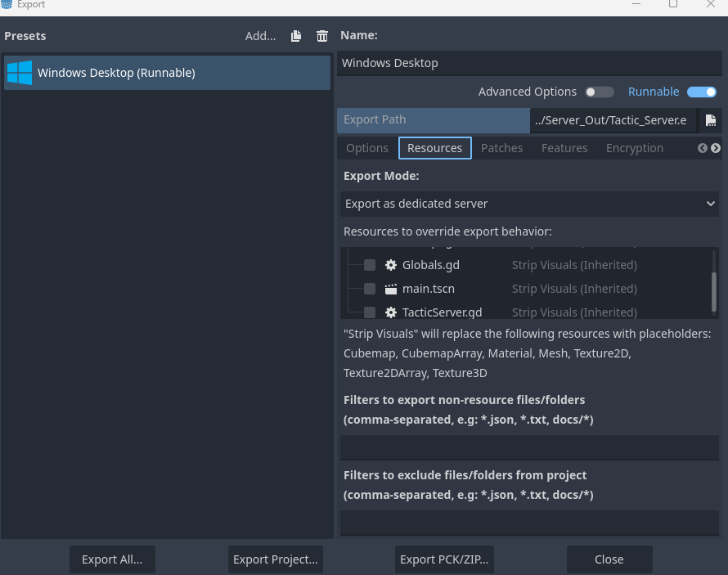Click the preset Name input field

point(529,63)
